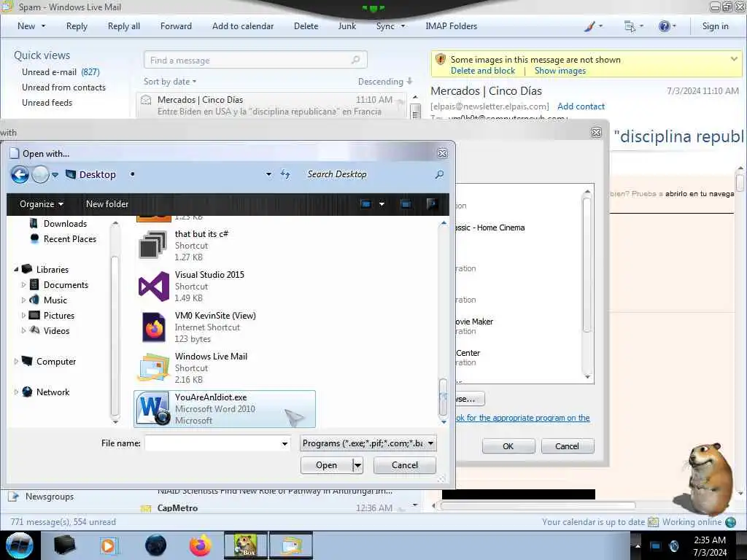
Task: Open the Sort by date dropdown
Action: coord(170,82)
